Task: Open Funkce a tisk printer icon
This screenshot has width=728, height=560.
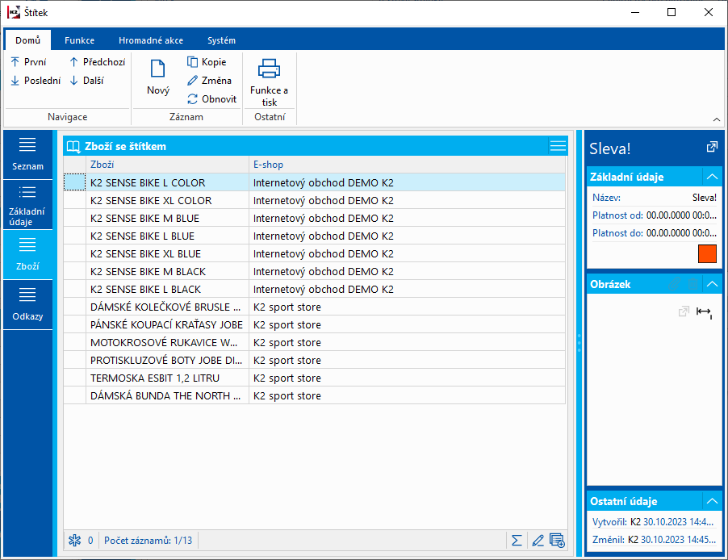Action: click(269, 69)
